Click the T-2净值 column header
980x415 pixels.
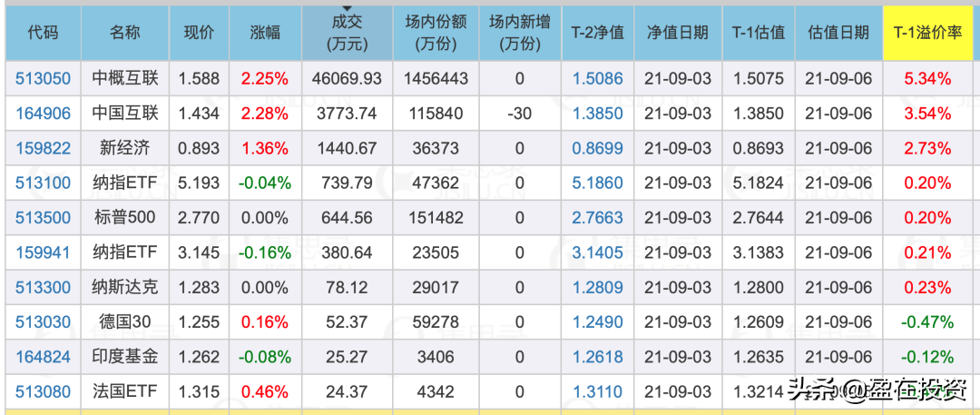pyautogui.click(x=597, y=33)
